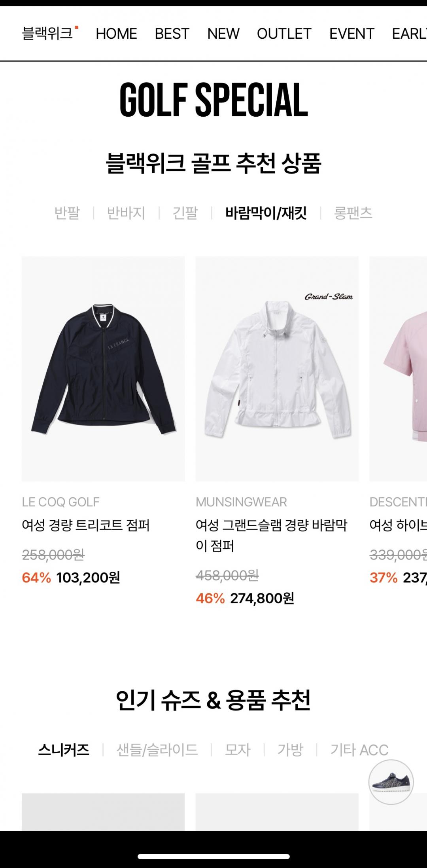Open the white Munsingwear windbreaker image
Image resolution: width=427 pixels, height=868 pixels.
pos(277,369)
